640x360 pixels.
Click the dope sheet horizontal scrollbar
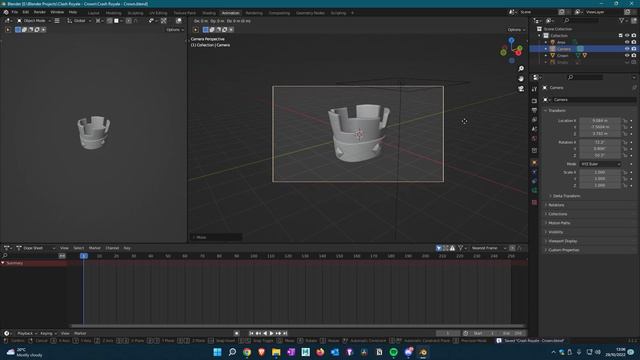click(297, 326)
